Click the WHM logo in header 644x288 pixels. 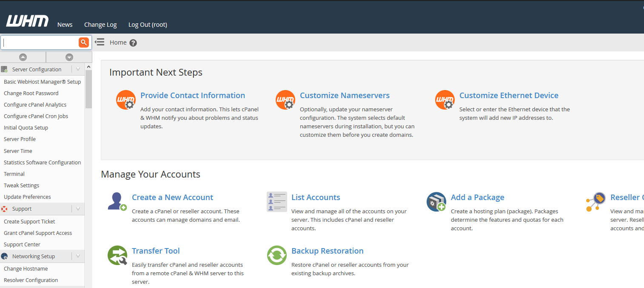(27, 22)
